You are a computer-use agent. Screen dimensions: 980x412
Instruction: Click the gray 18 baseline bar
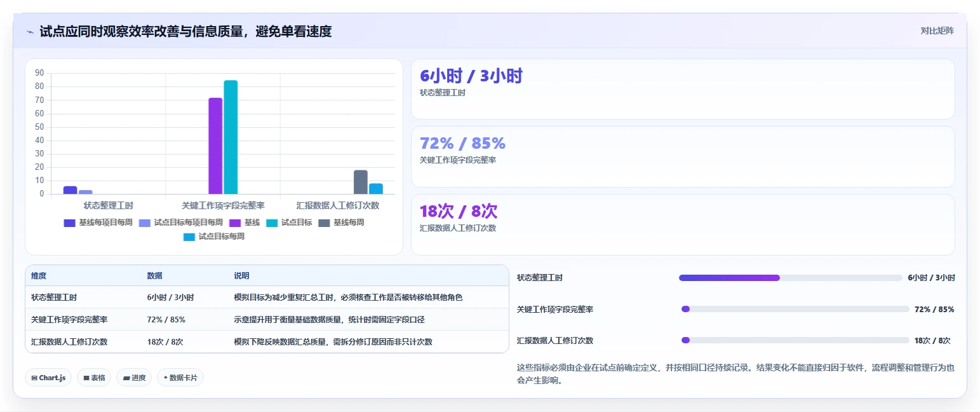[361, 182]
